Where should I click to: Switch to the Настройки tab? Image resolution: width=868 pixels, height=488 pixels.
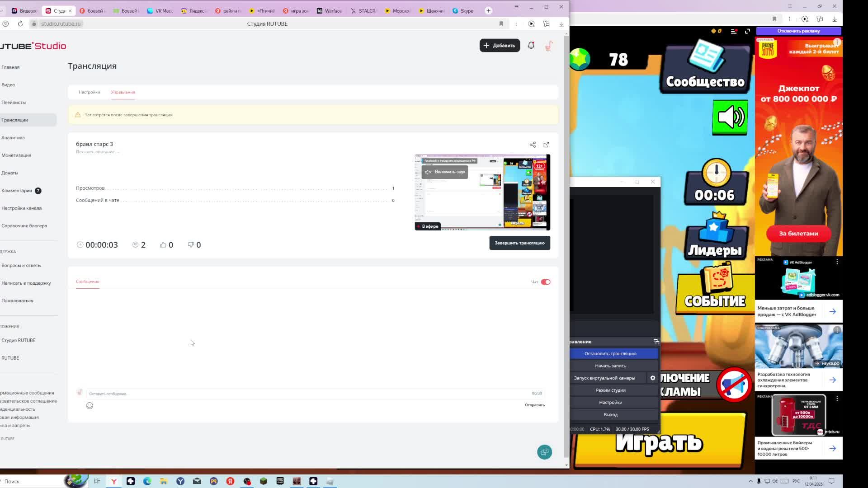tap(89, 92)
